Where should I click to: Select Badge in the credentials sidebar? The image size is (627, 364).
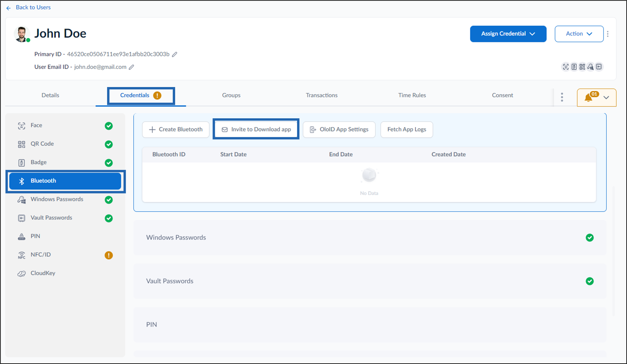pyautogui.click(x=65, y=162)
